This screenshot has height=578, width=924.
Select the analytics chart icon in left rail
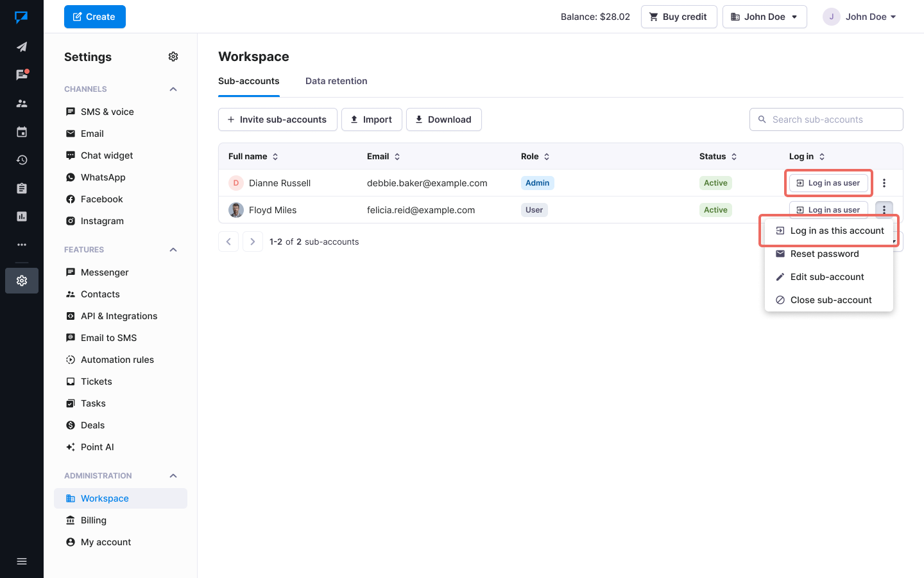22,216
